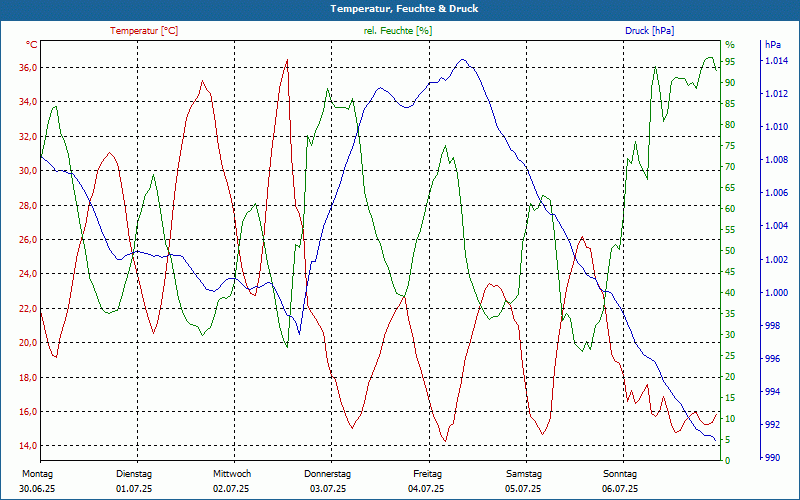This screenshot has height=500, width=800.
Task: Click the '1.000' pressure axis value
Action: point(778,293)
